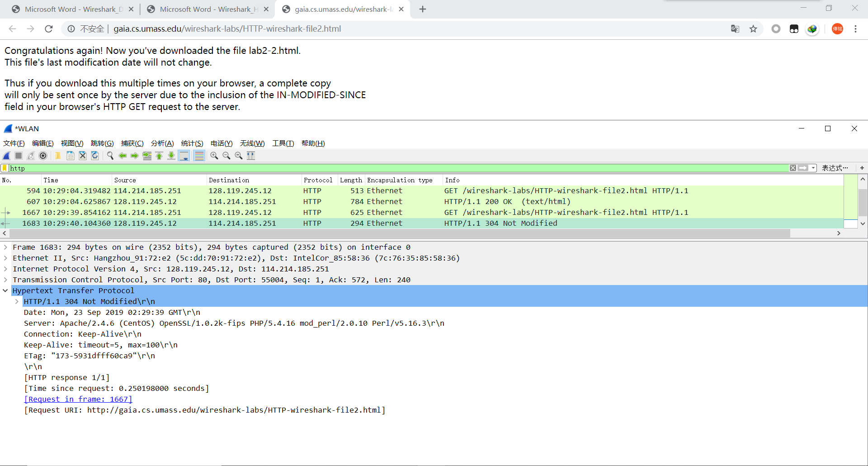The width and height of the screenshot is (868, 466).
Task: Close this capture file
Action: pos(82,156)
